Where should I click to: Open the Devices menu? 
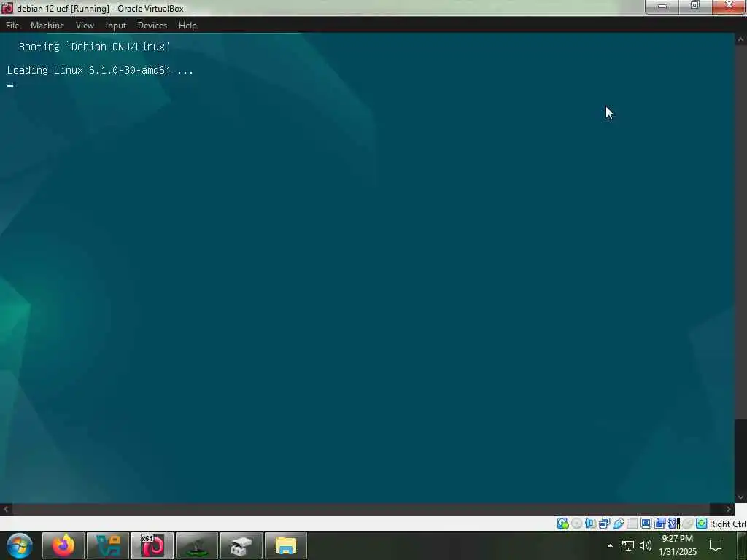coord(152,26)
